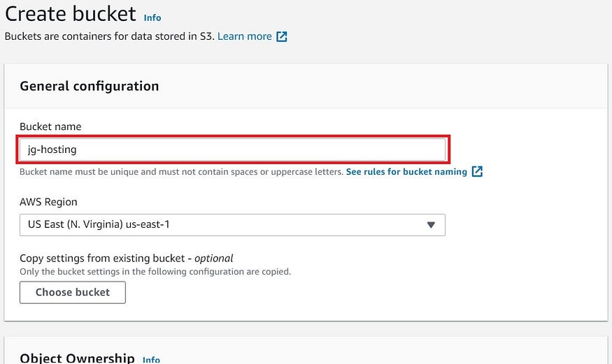
Task: Select the General configuration section heading
Action: 90,86
